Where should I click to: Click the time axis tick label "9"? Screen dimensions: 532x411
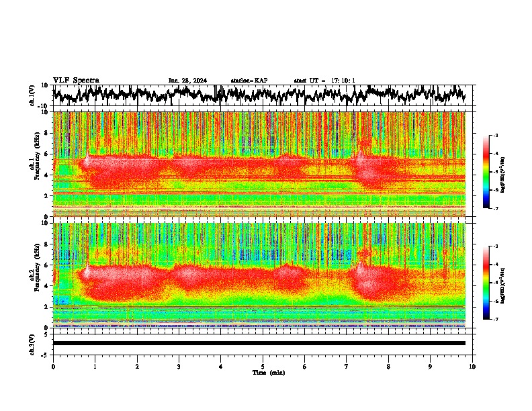[x=430, y=367]
